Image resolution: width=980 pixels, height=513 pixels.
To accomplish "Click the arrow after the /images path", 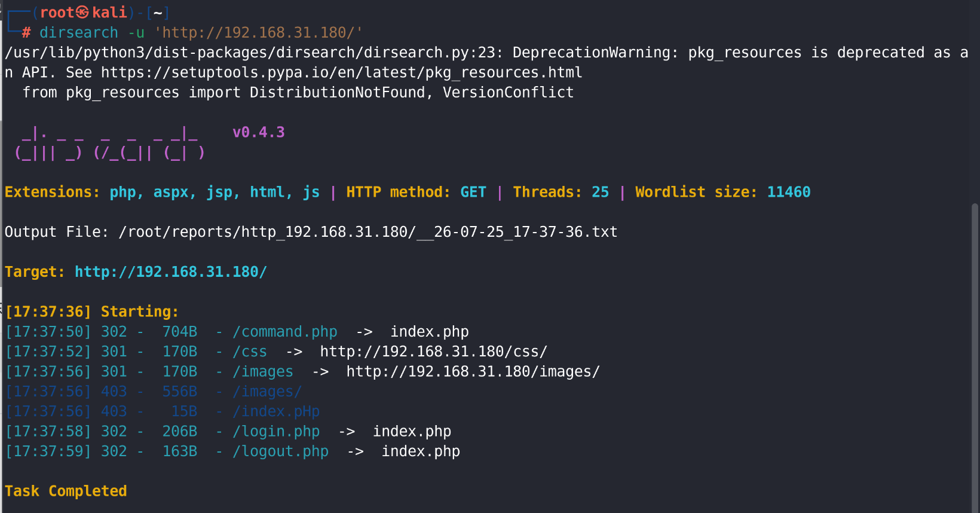I will click(x=320, y=372).
